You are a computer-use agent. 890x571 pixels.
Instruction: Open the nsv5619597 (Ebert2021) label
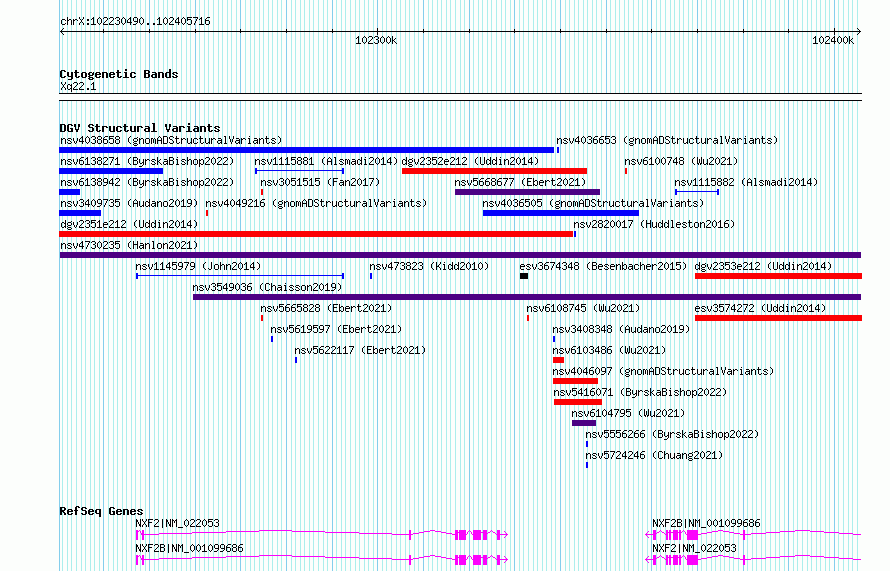336,329
